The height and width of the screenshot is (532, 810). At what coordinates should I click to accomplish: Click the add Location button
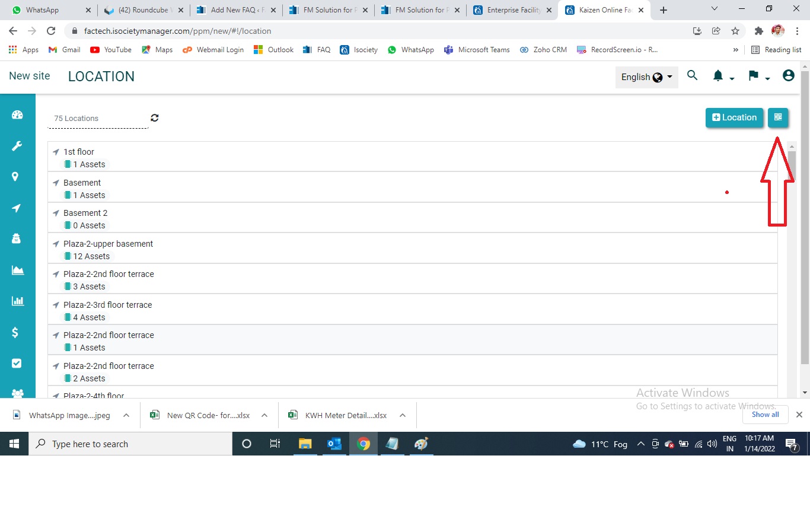(x=734, y=117)
